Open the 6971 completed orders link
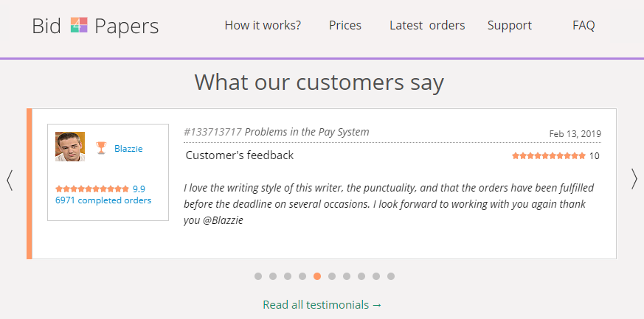Image resolution: width=644 pixels, height=319 pixels. [103, 200]
